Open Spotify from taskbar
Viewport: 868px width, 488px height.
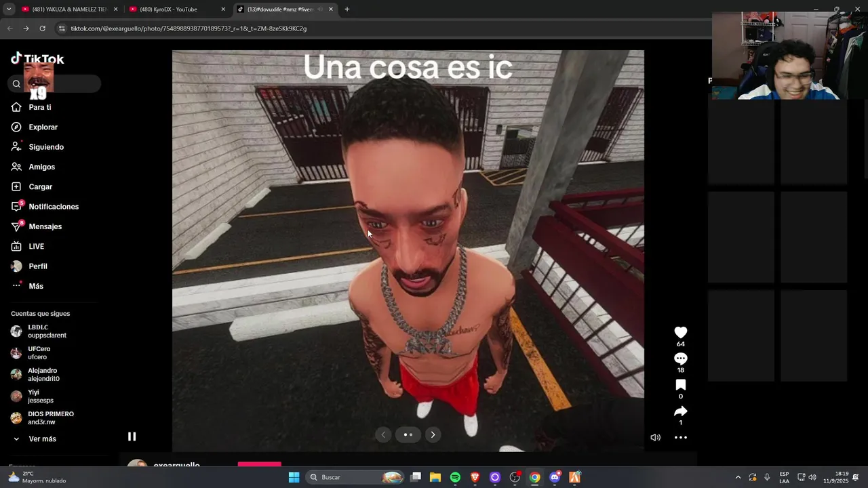coord(455,477)
